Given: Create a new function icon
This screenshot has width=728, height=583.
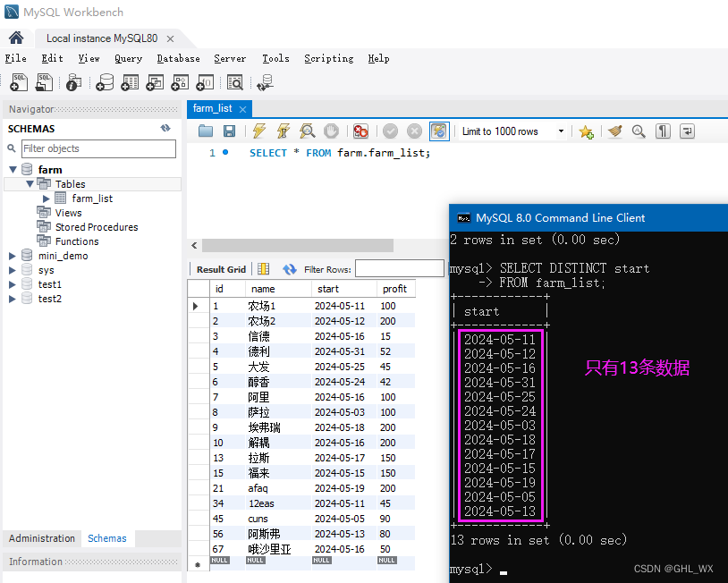Looking at the screenshot, I should [x=205, y=82].
